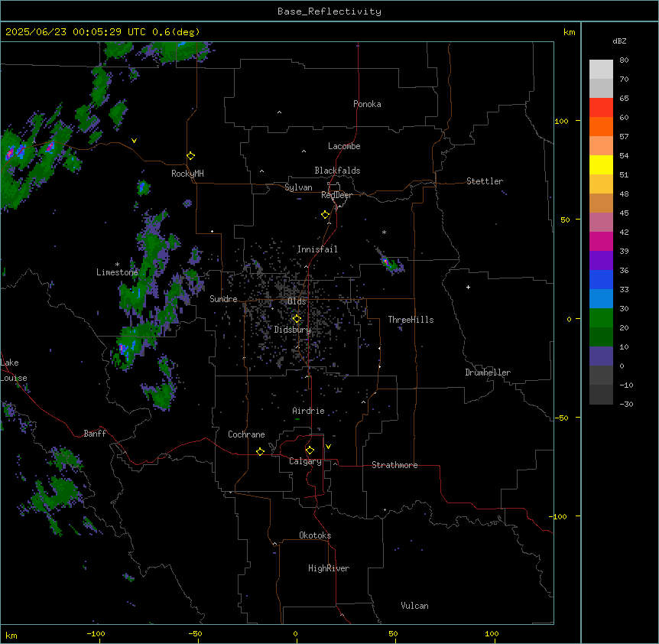Screen dimensions: 659x644
Task: Click the Sylvan label
Action: pyautogui.click(x=298, y=187)
